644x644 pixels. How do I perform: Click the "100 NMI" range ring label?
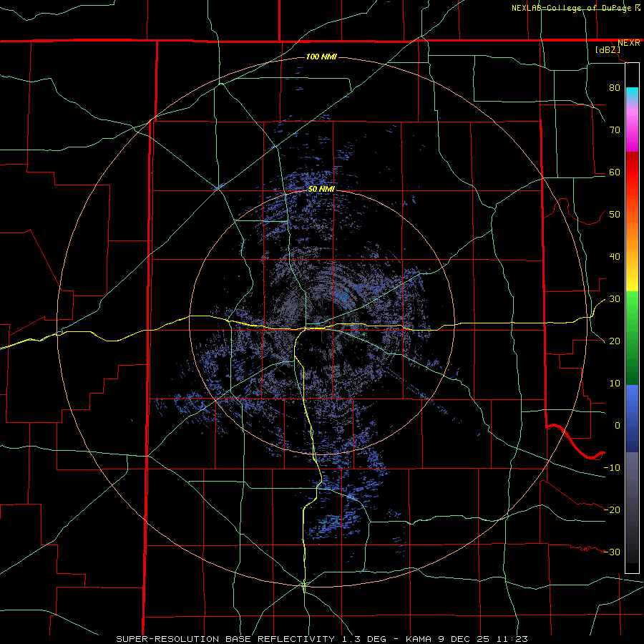(321, 57)
